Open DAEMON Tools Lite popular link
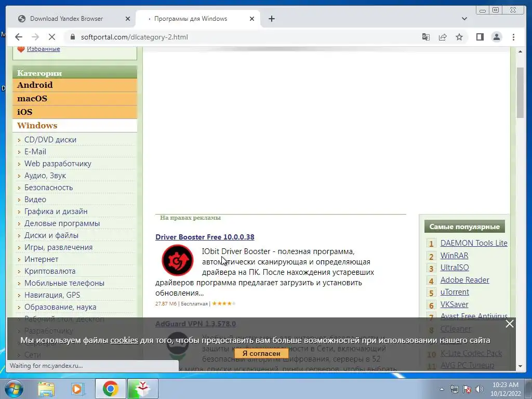Screen dimensions: 532x399 click(474, 243)
